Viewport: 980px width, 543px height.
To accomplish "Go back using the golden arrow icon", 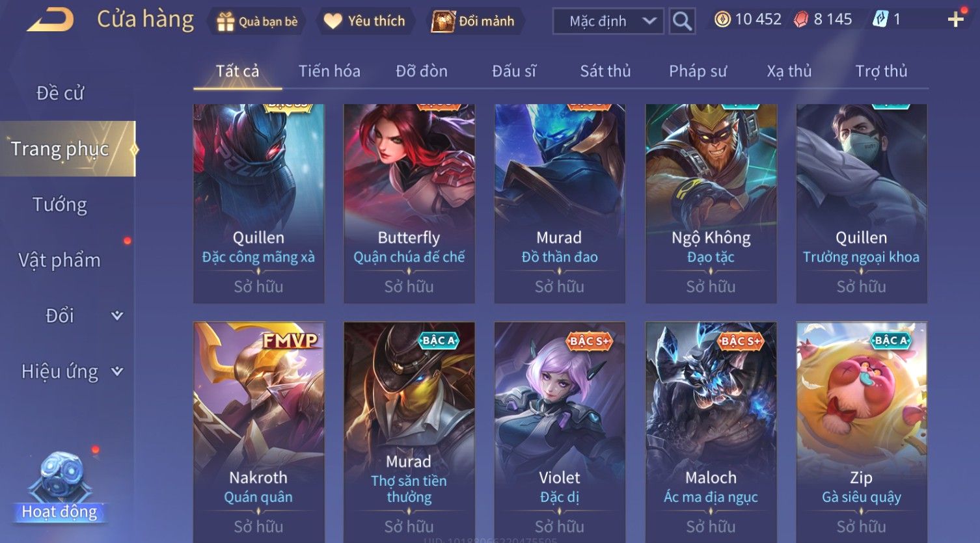I will click(50, 20).
